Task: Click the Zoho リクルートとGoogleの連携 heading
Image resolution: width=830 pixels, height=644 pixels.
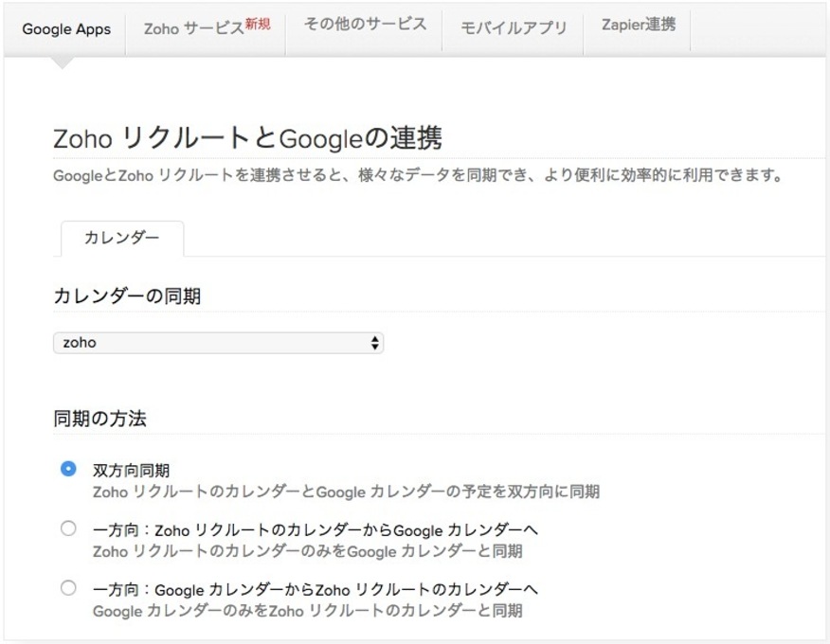Action: click(x=246, y=138)
